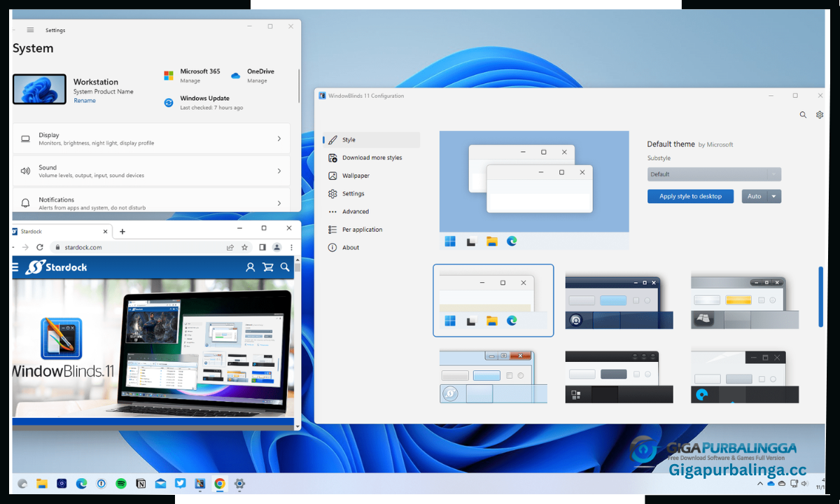
Task: Select the highlighted Windows 11 default style thumbnail
Action: pyautogui.click(x=493, y=300)
